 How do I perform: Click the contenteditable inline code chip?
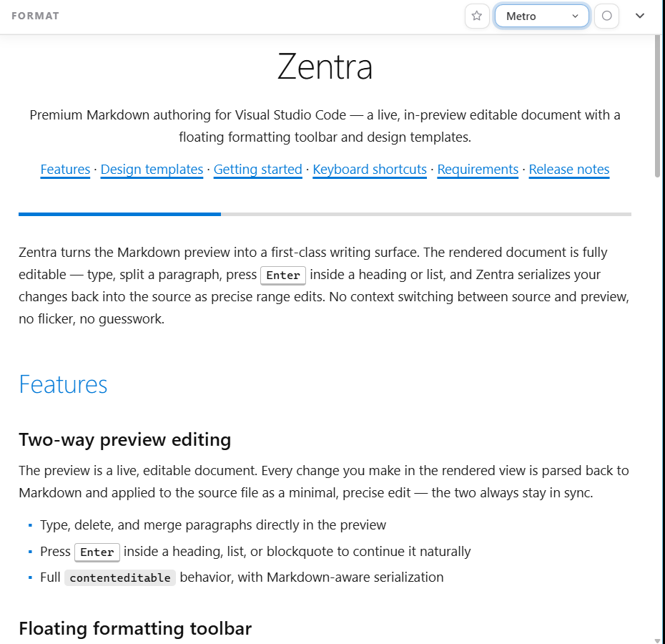pyautogui.click(x=120, y=577)
